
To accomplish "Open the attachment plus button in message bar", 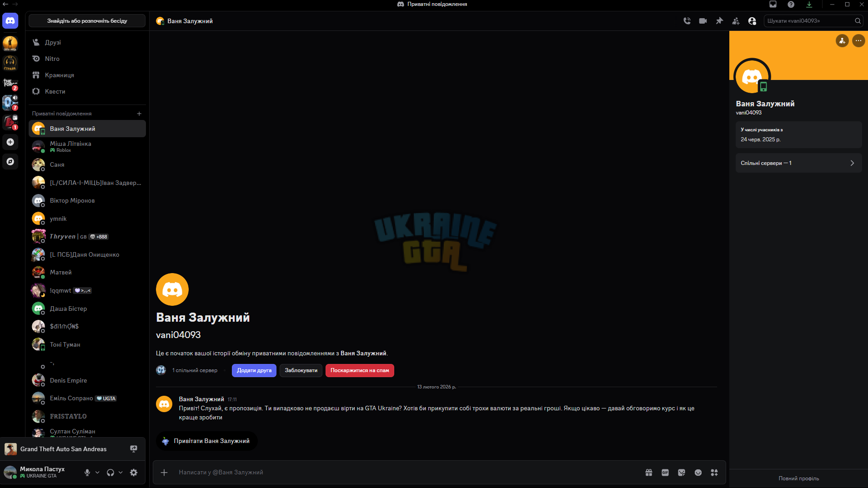I will point(164,473).
